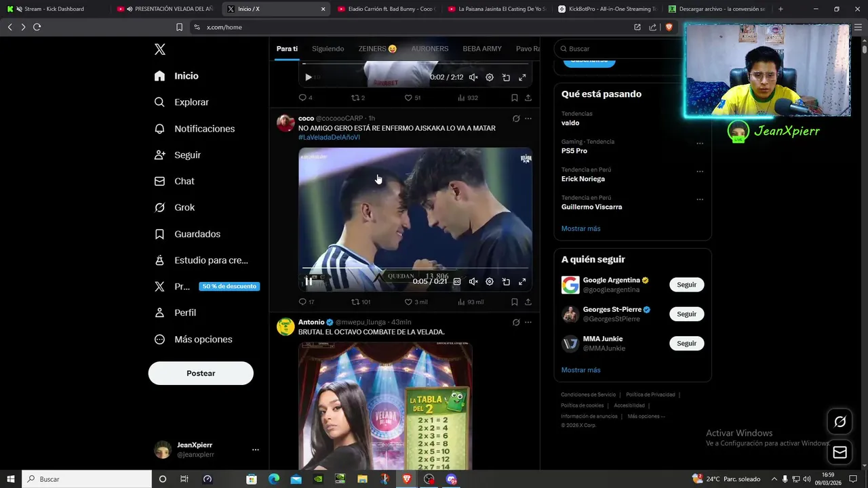Open Windows Start menu
The image size is (868, 488).
[10, 479]
